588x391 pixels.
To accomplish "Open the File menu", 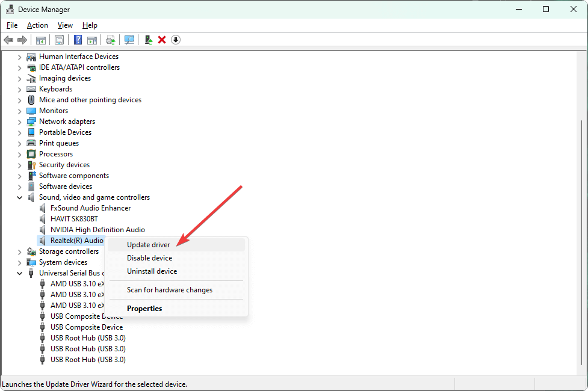I will click(x=12, y=25).
